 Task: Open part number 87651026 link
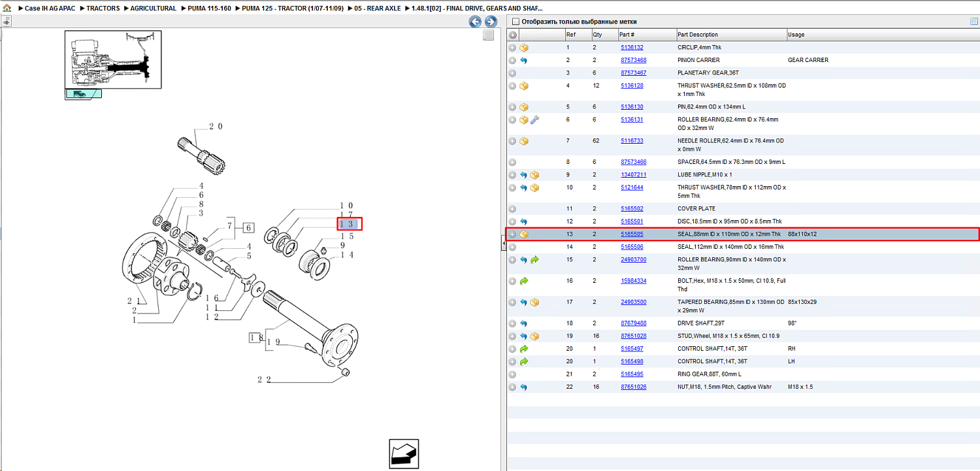[634, 387]
